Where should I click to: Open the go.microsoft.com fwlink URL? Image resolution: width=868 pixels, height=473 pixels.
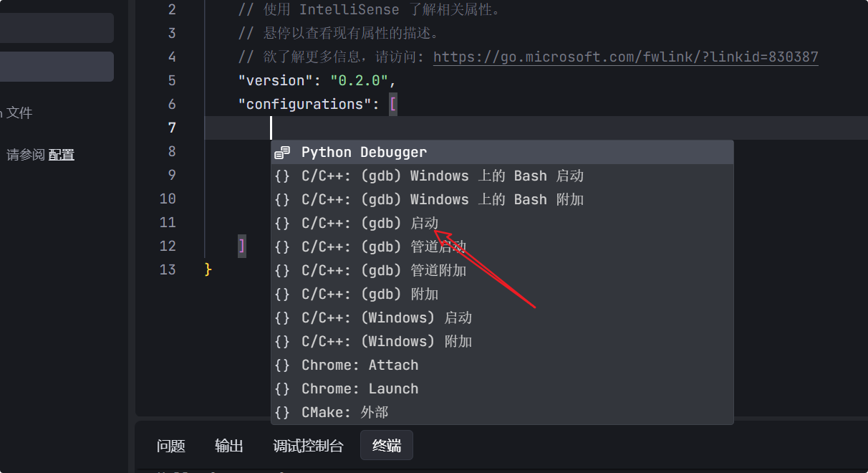point(625,57)
